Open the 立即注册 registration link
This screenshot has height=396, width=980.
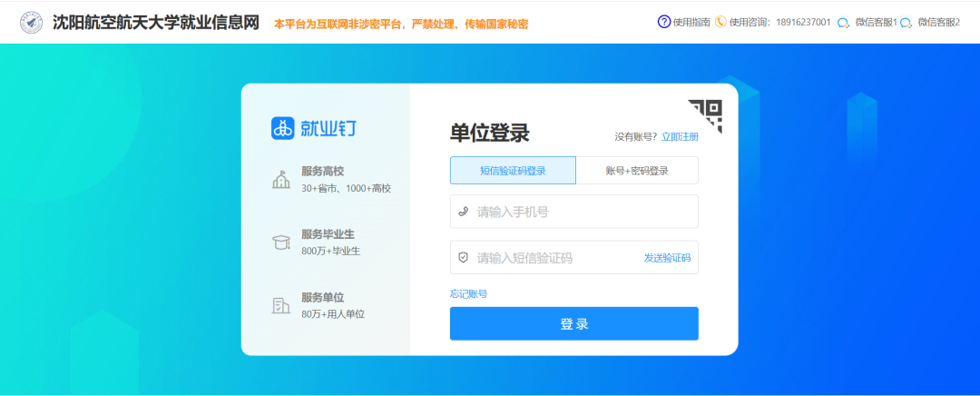click(x=680, y=136)
